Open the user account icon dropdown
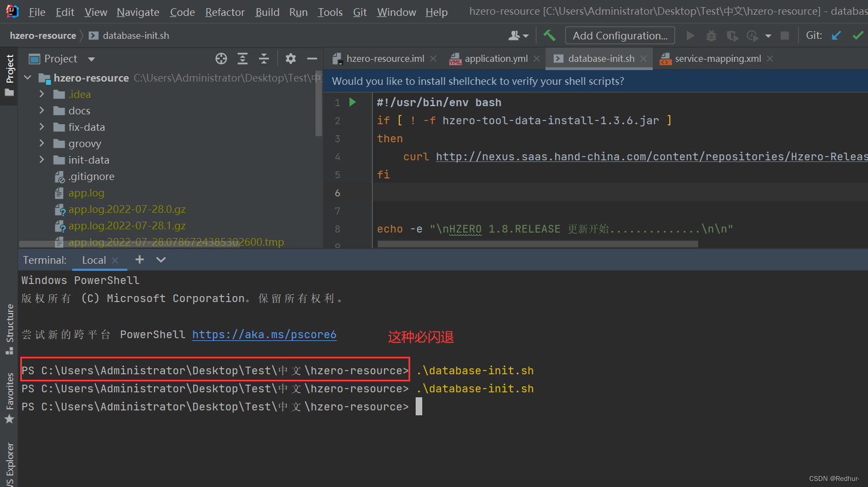Viewport: 868px width, 487px height. 518,36
